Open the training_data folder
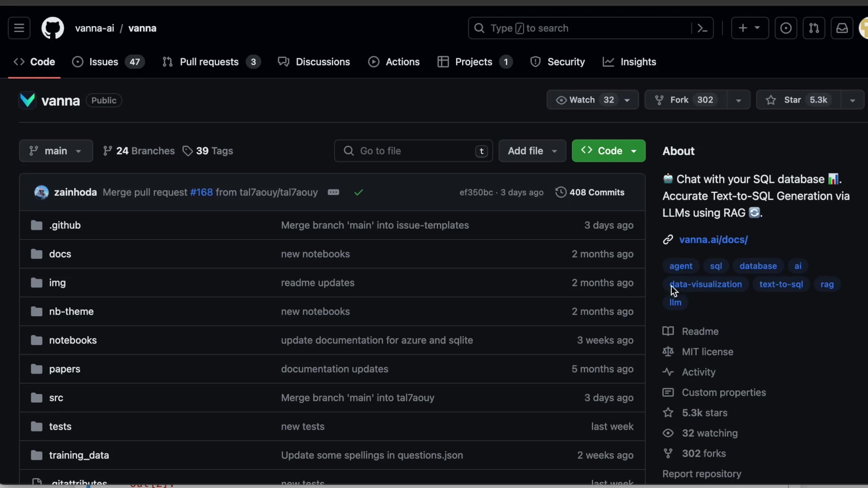The image size is (868, 488). 79,455
